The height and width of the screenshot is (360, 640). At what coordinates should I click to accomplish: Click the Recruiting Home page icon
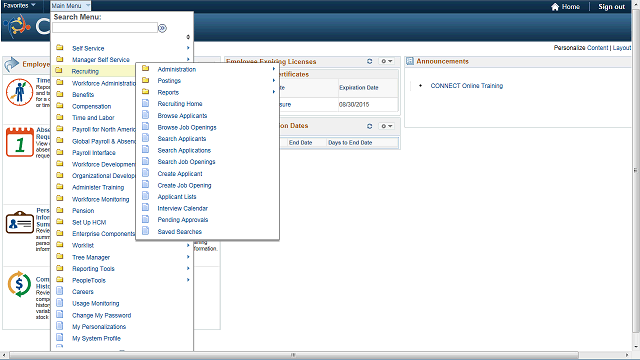point(145,103)
